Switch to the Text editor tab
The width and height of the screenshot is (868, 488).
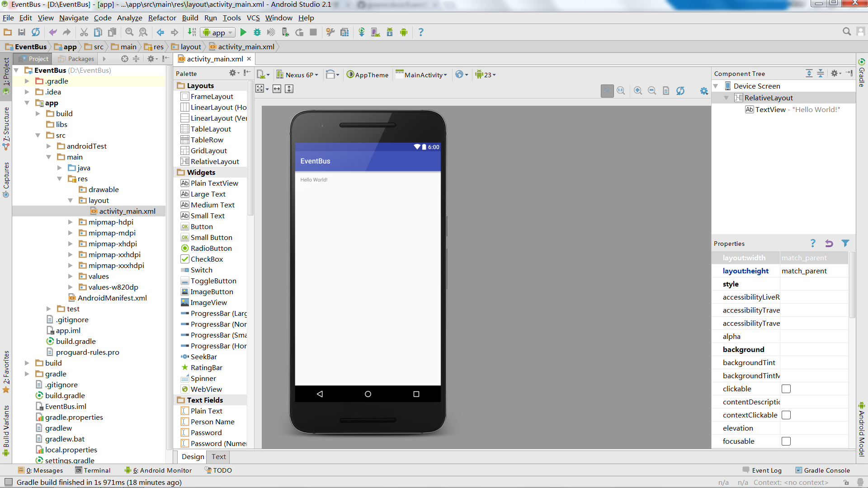pos(219,457)
